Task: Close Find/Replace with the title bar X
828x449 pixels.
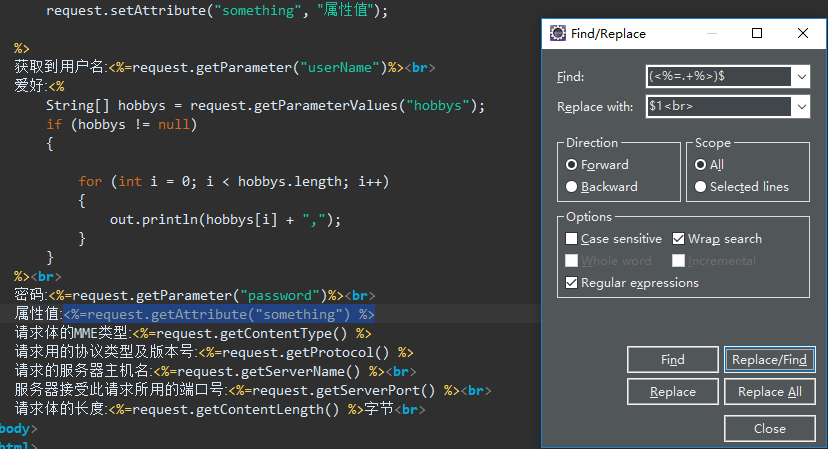Action: 803,33
